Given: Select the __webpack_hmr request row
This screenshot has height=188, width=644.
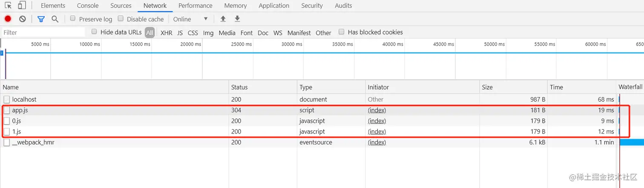Looking at the screenshot, I should pyautogui.click(x=33, y=142).
